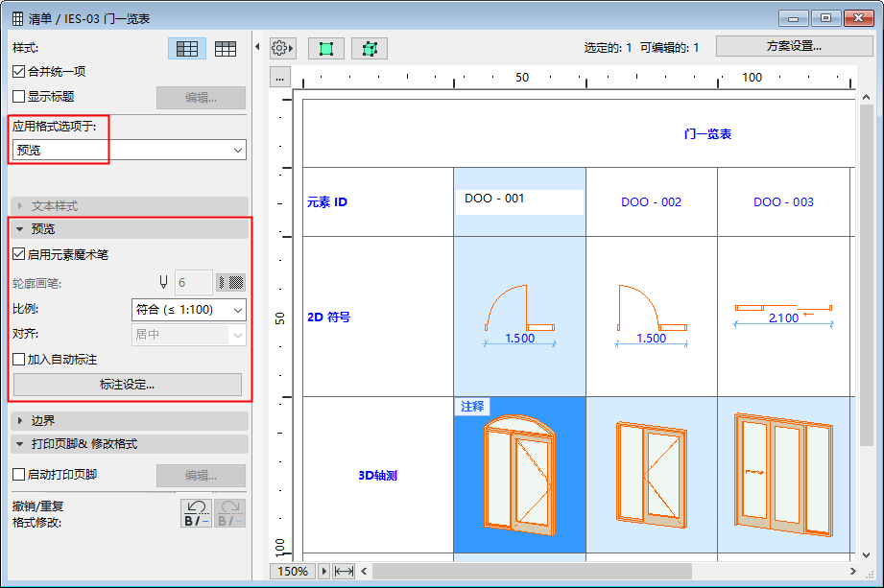Click the vertical scrollbar up arrow
This screenshot has height=588, width=884.
pos(867,98)
